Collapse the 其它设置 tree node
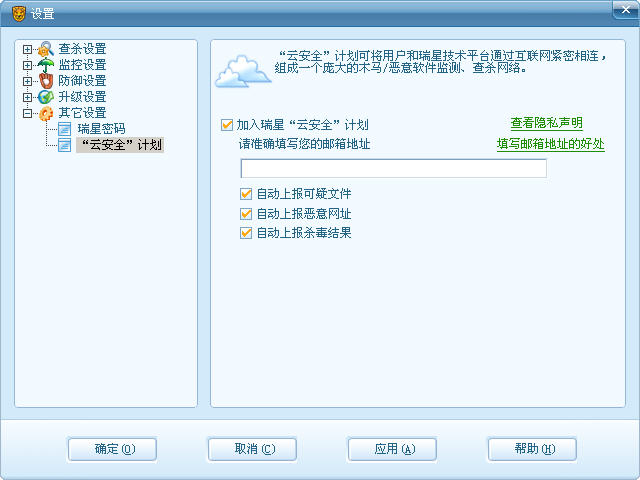The image size is (640, 480). click(x=27, y=113)
